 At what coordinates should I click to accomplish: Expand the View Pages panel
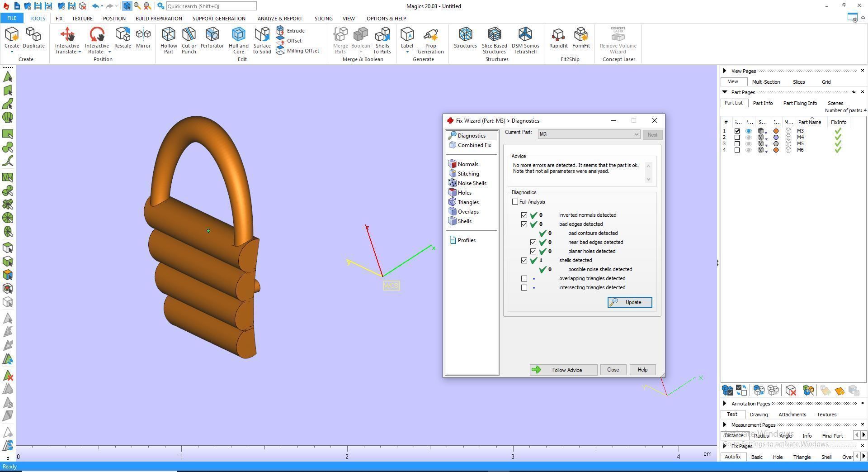click(x=725, y=71)
